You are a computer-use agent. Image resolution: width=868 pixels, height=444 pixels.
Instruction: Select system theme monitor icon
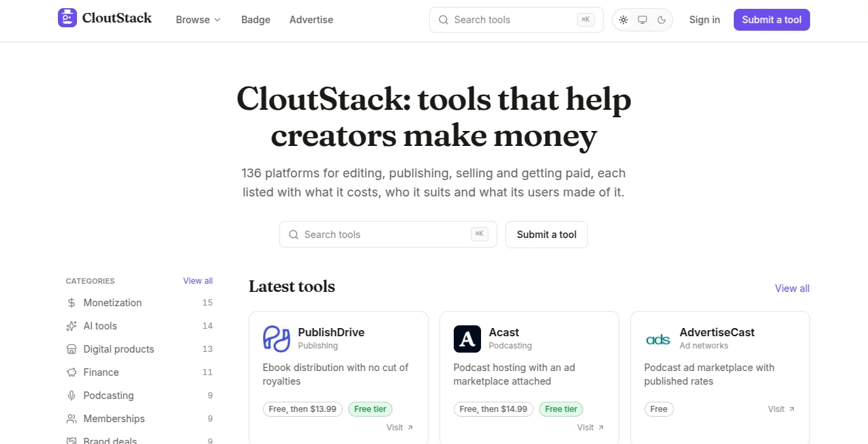click(x=642, y=20)
